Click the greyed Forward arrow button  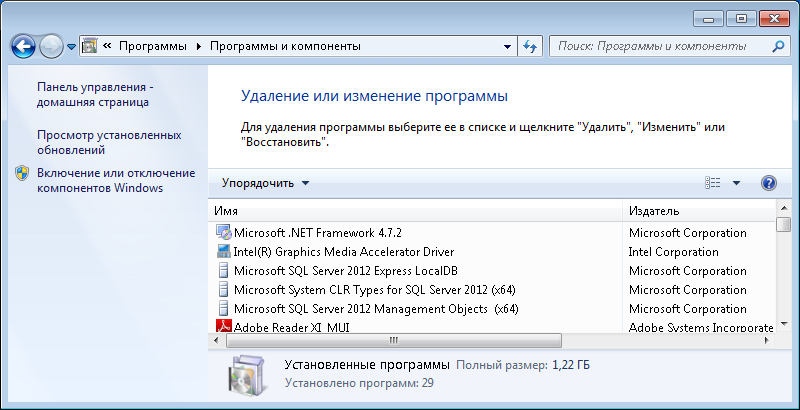(x=51, y=46)
